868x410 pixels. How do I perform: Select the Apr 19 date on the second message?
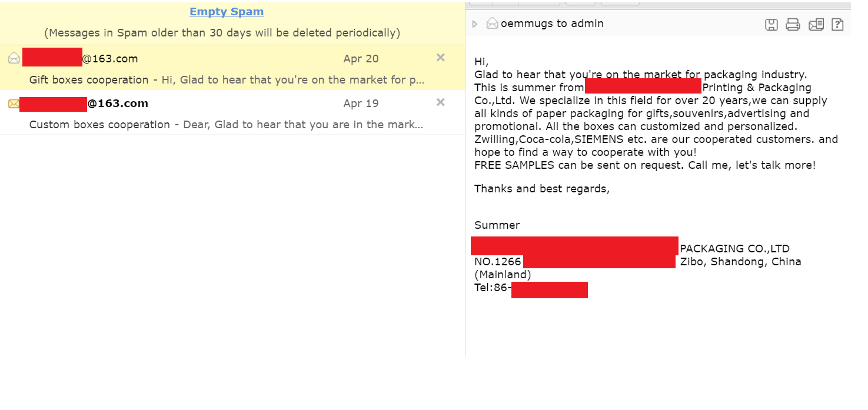[361, 104]
